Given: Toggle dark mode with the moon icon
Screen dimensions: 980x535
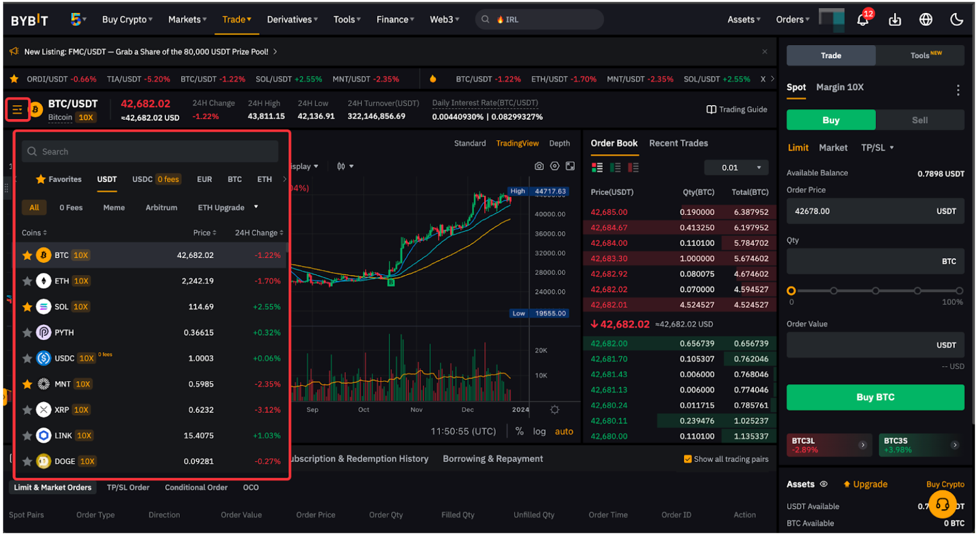Looking at the screenshot, I should (957, 19).
